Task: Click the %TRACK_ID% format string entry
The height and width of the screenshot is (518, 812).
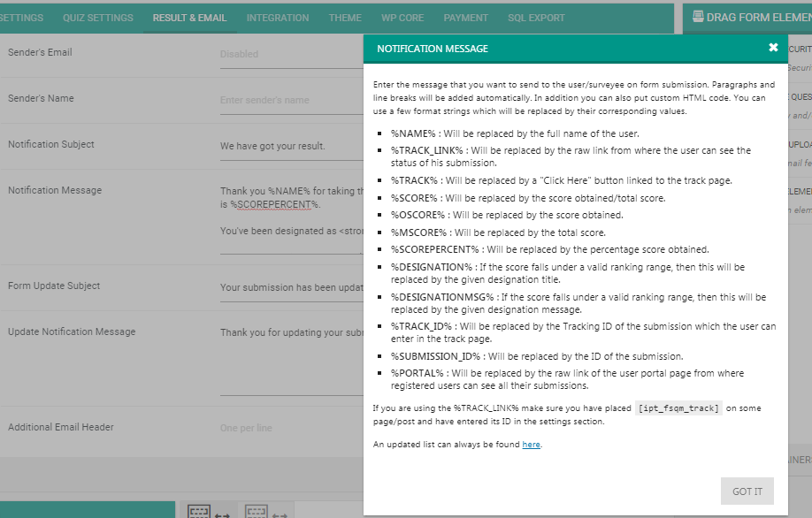Action: 583,332
